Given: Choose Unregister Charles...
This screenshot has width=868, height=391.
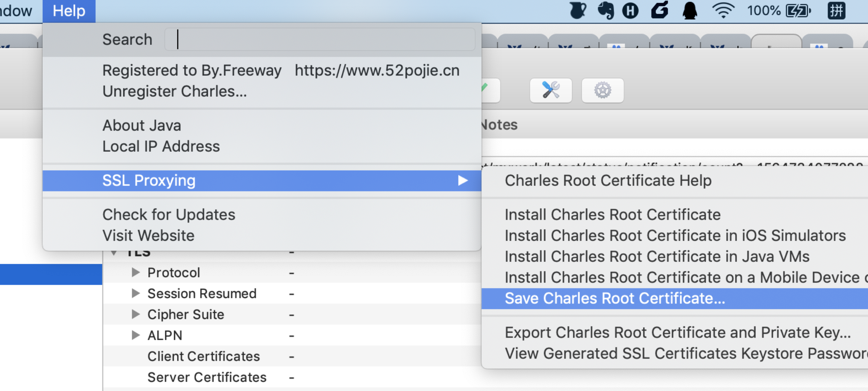Looking at the screenshot, I should click(x=262, y=91).
